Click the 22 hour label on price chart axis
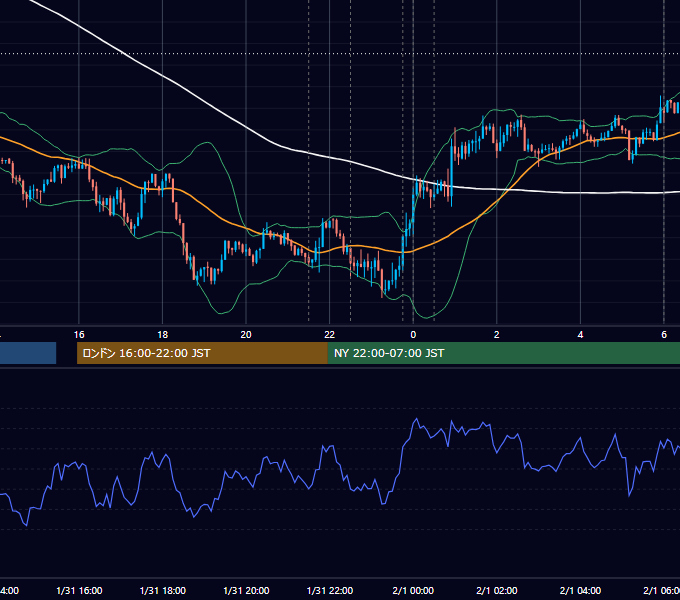 click(x=330, y=335)
